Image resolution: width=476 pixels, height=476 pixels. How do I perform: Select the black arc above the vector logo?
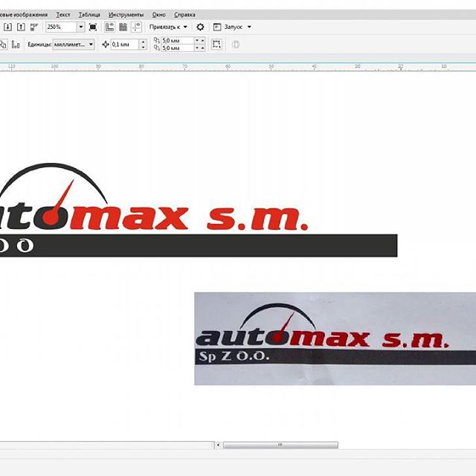coord(51,166)
